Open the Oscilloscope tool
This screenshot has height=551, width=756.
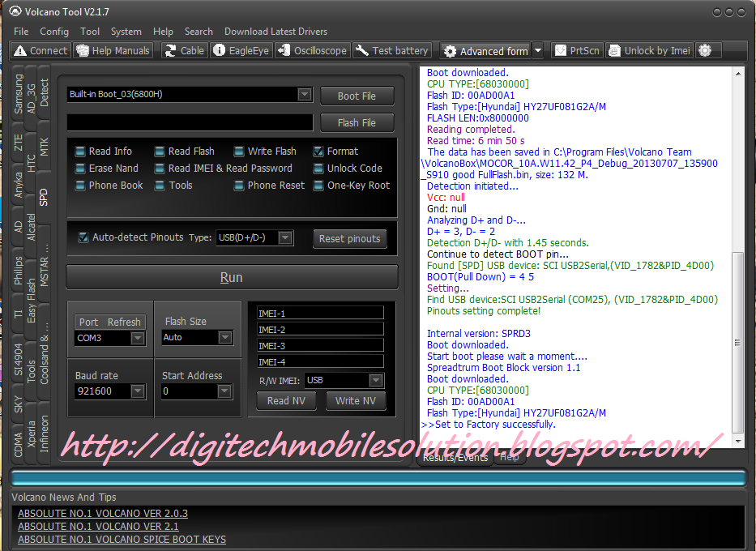tap(312, 49)
